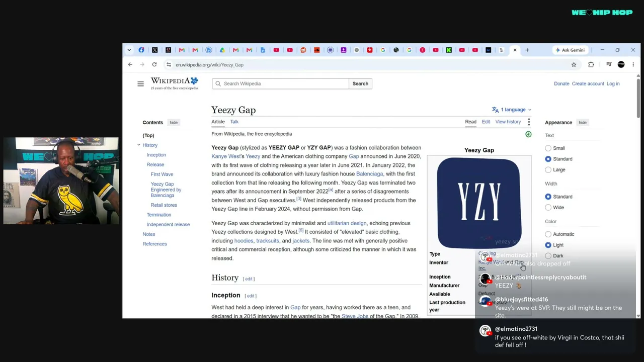This screenshot has width=644, height=362.
Task: Select Large text size
Action: pos(548,170)
